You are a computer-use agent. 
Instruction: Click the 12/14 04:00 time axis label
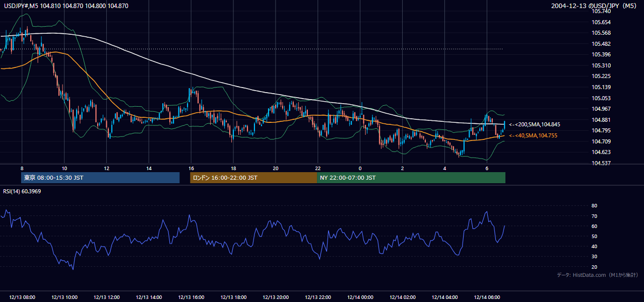pos(445,297)
